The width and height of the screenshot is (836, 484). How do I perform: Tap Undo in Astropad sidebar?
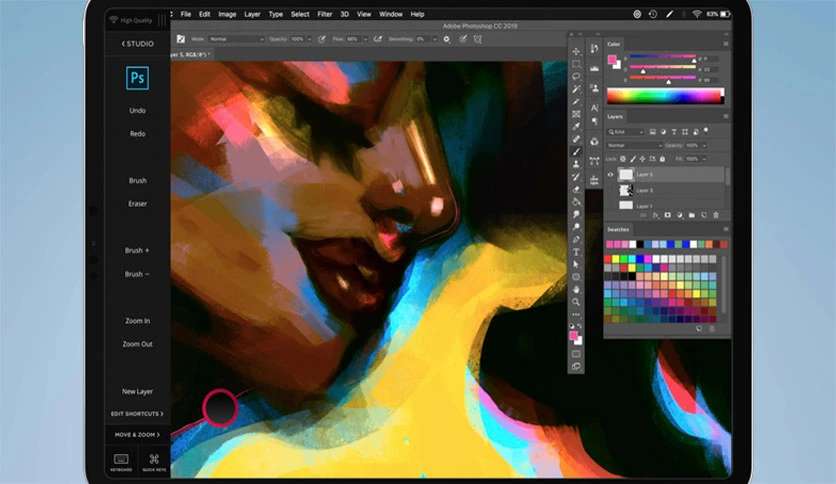coord(138,110)
